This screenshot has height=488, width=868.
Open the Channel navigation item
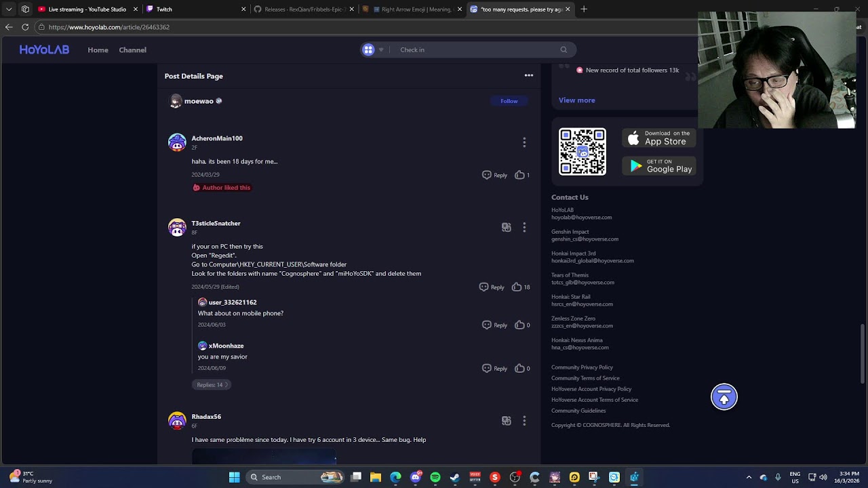coord(132,49)
